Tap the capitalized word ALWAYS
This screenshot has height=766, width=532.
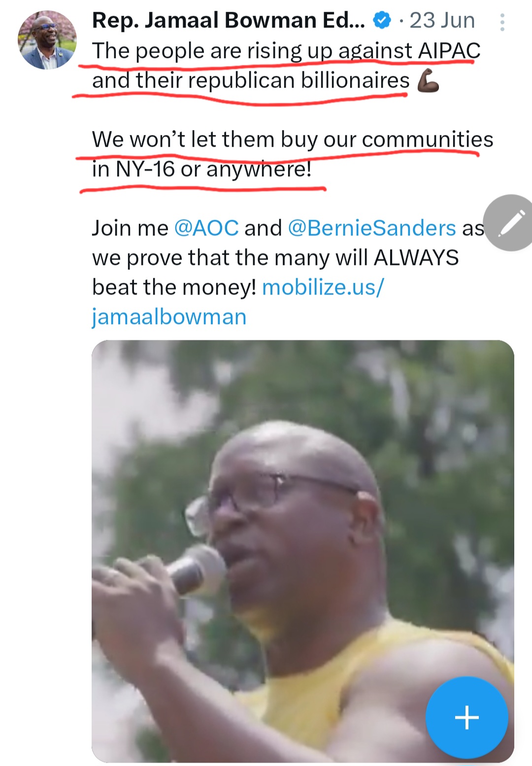pos(416,258)
